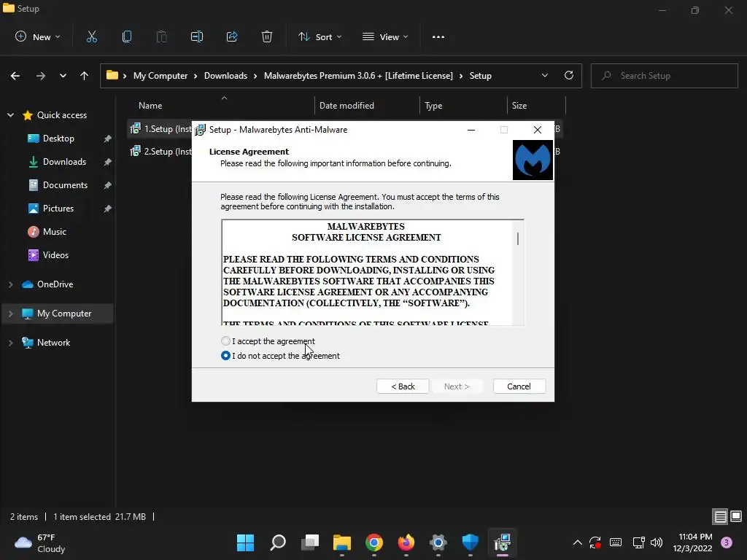Screen dimensions: 747x560
Task: Open clock showing 11:04 PM 12/3/2022
Action: click(693, 542)
